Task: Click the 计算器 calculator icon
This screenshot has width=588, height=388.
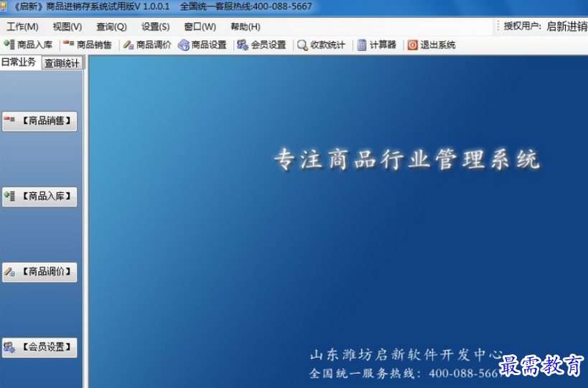Action: click(x=362, y=45)
